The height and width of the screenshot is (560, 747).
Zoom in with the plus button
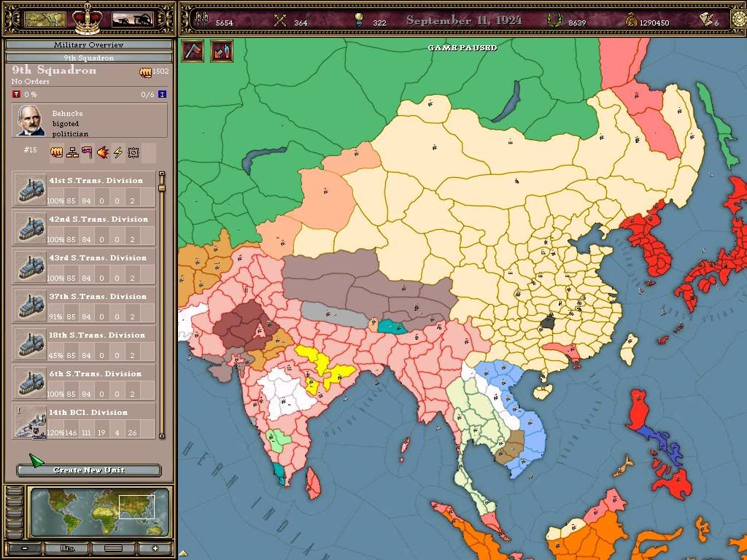click(x=155, y=548)
